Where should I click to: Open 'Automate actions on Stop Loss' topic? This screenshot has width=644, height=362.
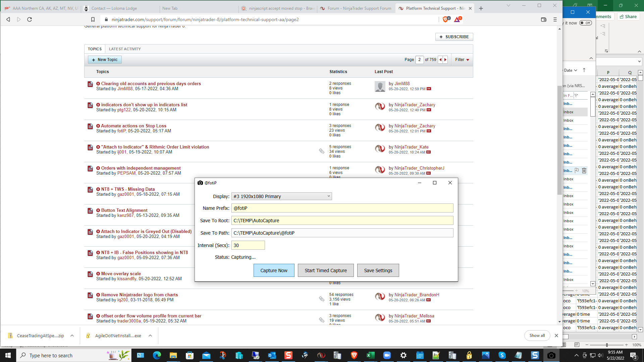[x=133, y=126]
